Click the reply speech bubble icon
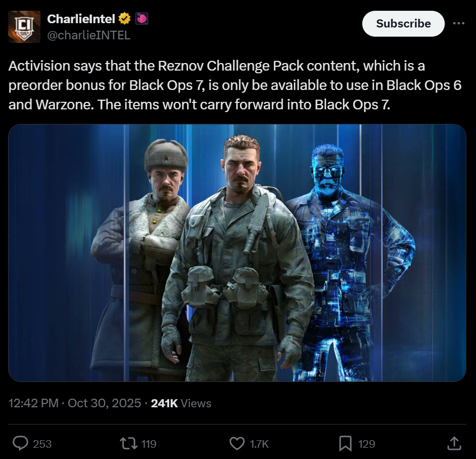476x459 pixels. click(x=20, y=443)
